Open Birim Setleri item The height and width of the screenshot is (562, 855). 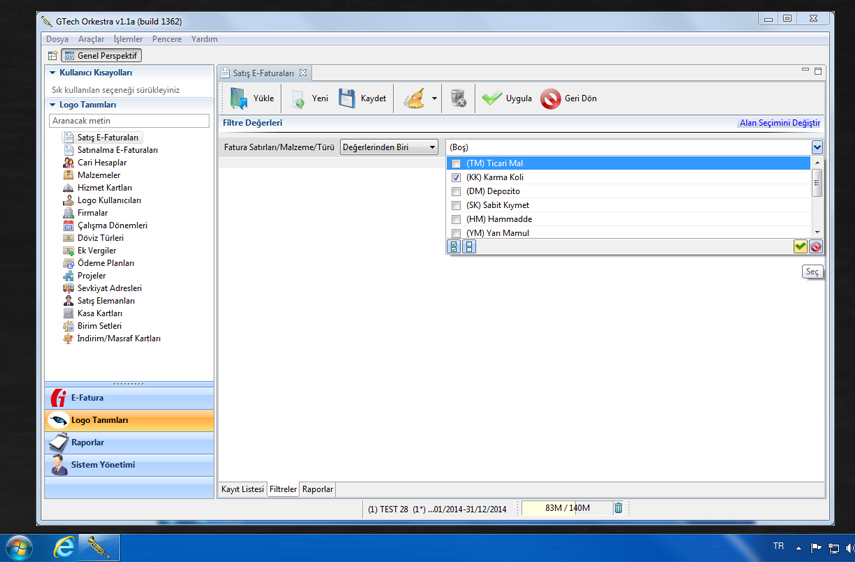99,325
